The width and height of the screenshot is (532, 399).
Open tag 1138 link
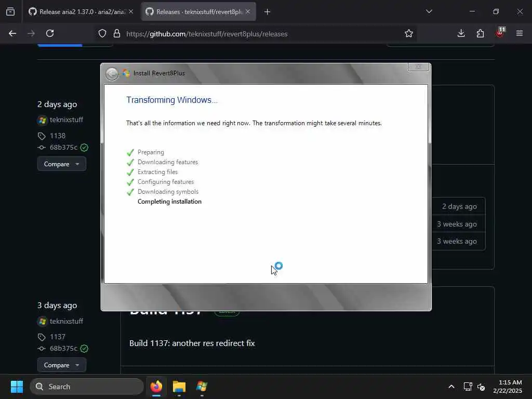(x=58, y=136)
